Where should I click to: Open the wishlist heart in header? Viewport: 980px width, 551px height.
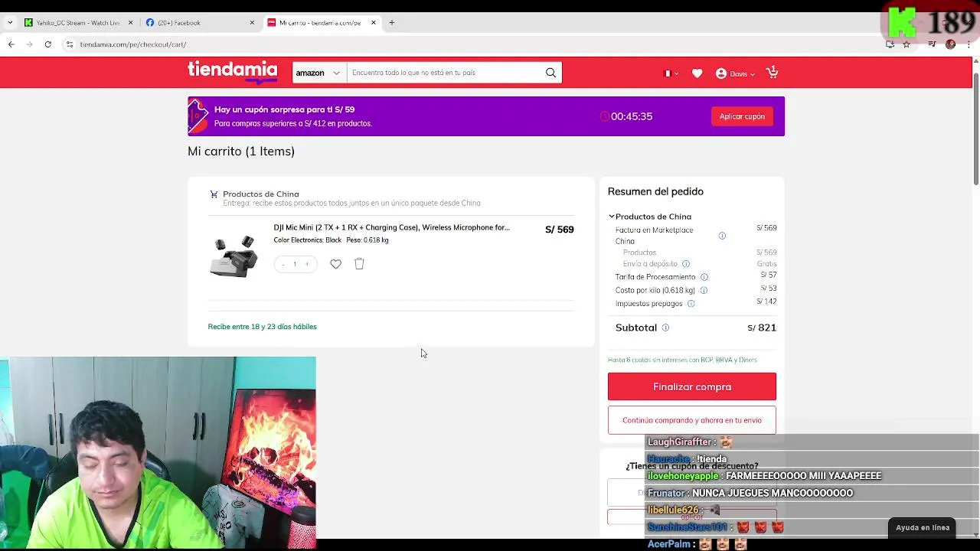tap(697, 73)
